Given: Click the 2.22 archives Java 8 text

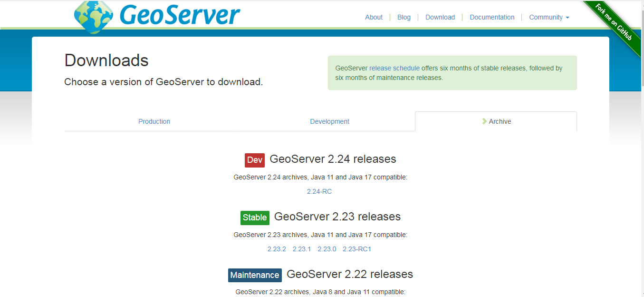Looking at the screenshot, I should (x=320, y=292).
